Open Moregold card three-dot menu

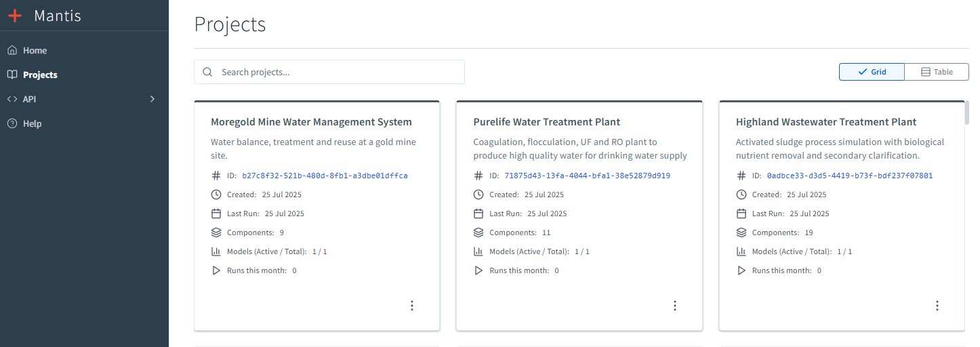coord(412,306)
